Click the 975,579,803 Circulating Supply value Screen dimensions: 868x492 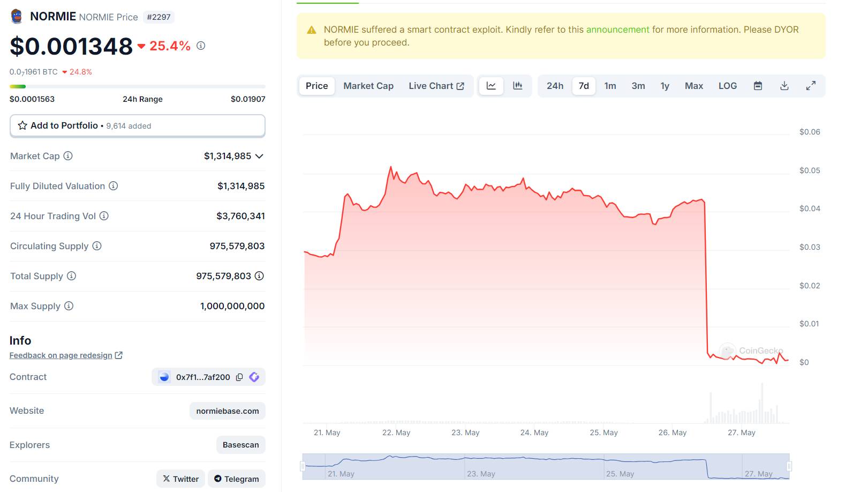(237, 246)
